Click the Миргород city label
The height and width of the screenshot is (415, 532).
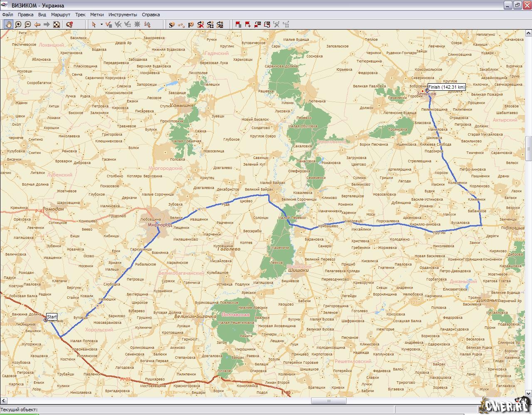[x=160, y=225]
